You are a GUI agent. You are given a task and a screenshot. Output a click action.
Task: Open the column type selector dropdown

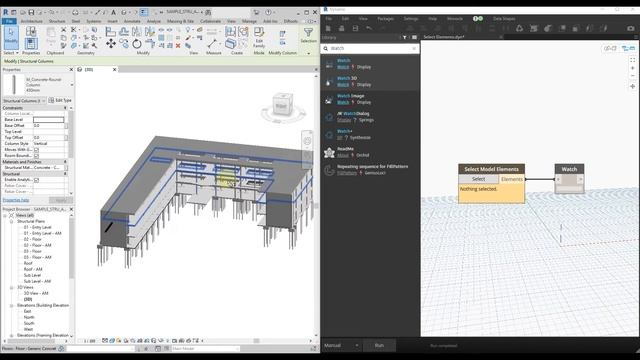[x=72, y=85]
